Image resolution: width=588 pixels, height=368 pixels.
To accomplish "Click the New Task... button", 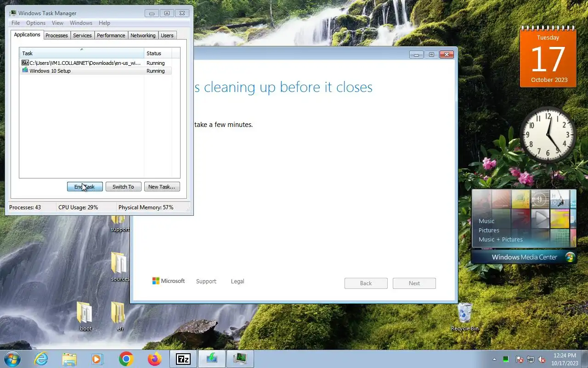I will (162, 187).
